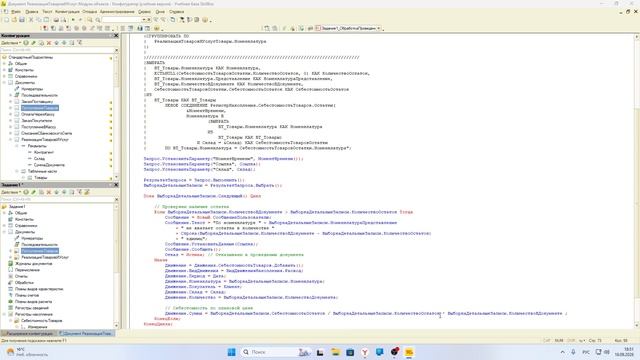Image resolution: width=640 pixels, height=360 pixels.
Task: Click green add icon in Задание1 panel
Action: [26, 192]
